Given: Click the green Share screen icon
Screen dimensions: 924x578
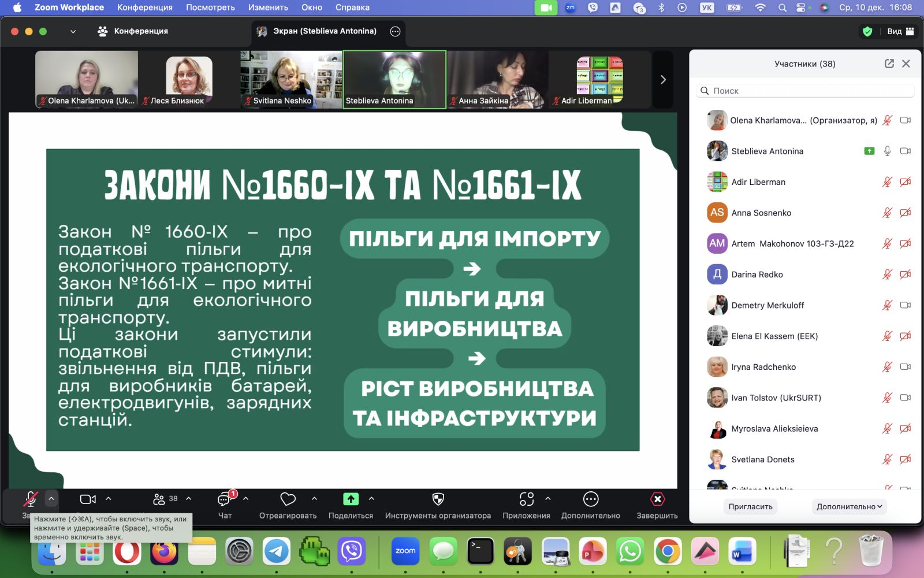Looking at the screenshot, I should (351, 499).
